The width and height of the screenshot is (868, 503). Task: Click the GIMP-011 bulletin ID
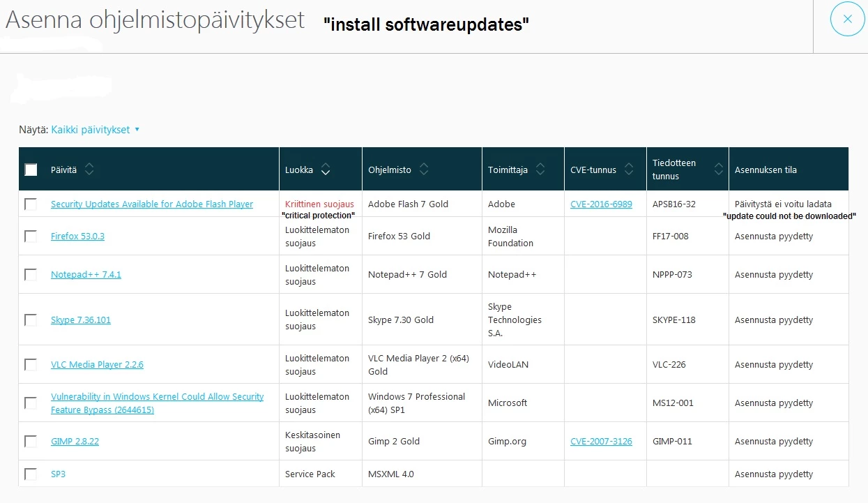[x=673, y=442]
